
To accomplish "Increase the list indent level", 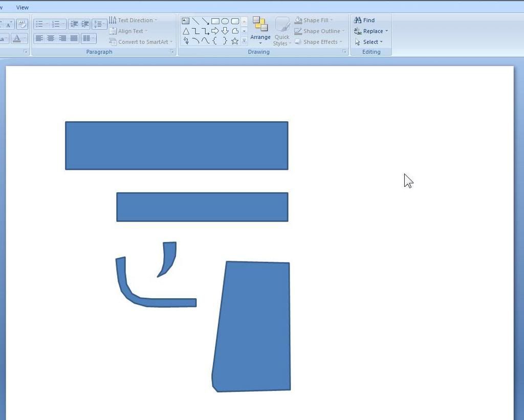I will pyautogui.click(x=85, y=24).
